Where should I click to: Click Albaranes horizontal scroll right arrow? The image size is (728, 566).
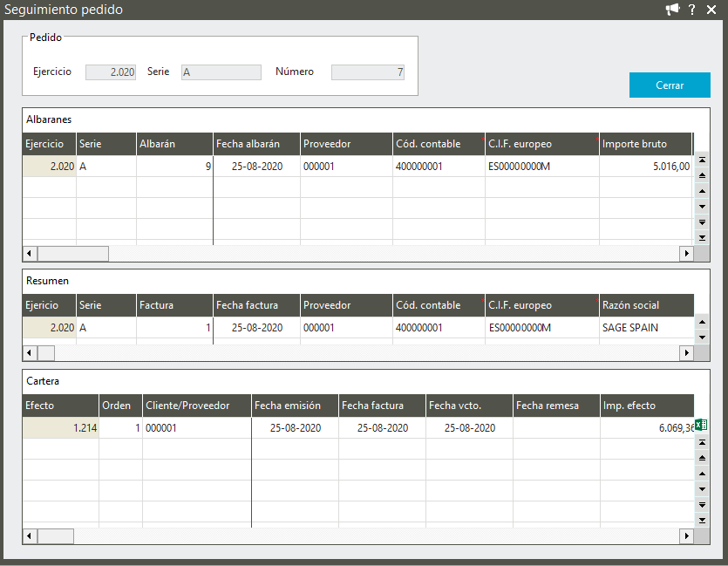686,254
